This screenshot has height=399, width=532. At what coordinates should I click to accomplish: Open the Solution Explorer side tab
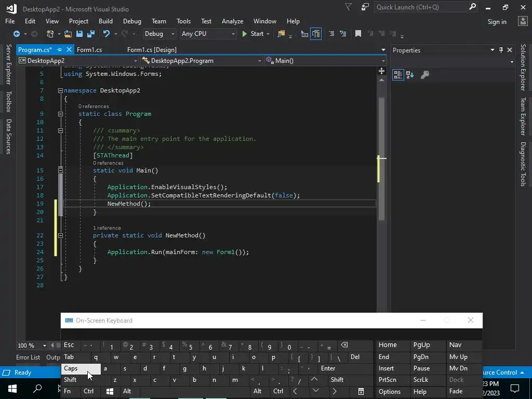(x=523, y=67)
